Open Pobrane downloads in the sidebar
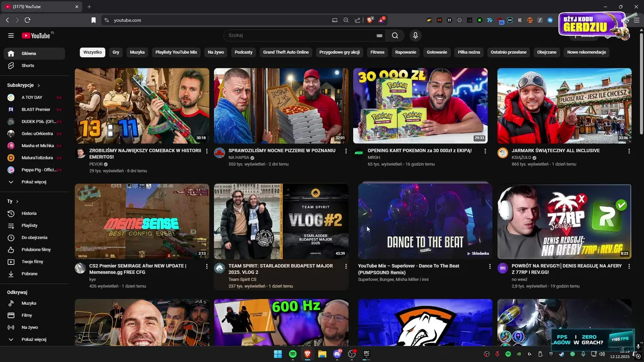 tap(34, 274)
